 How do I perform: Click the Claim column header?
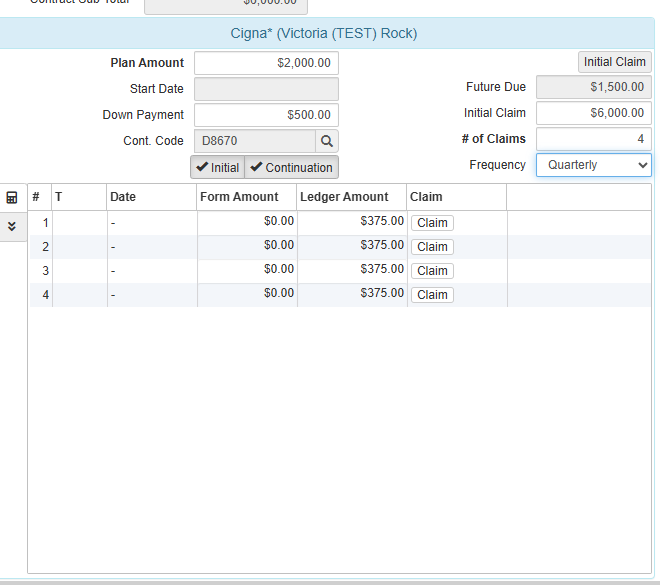point(457,197)
